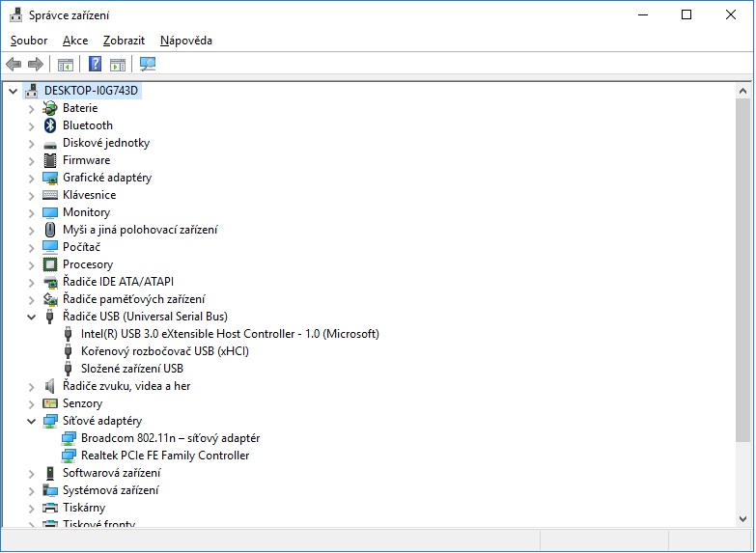Select the Klávesnice label
The image size is (756, 553).
click(x=89, y=195)
